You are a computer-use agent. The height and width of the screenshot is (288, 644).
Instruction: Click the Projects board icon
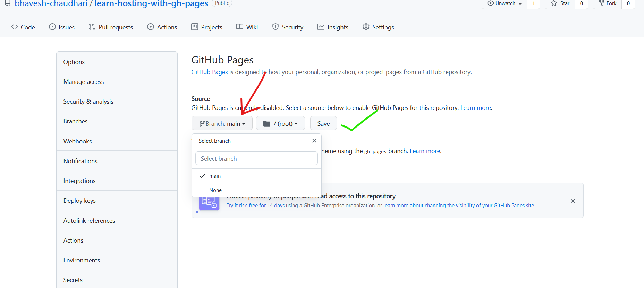195,27
